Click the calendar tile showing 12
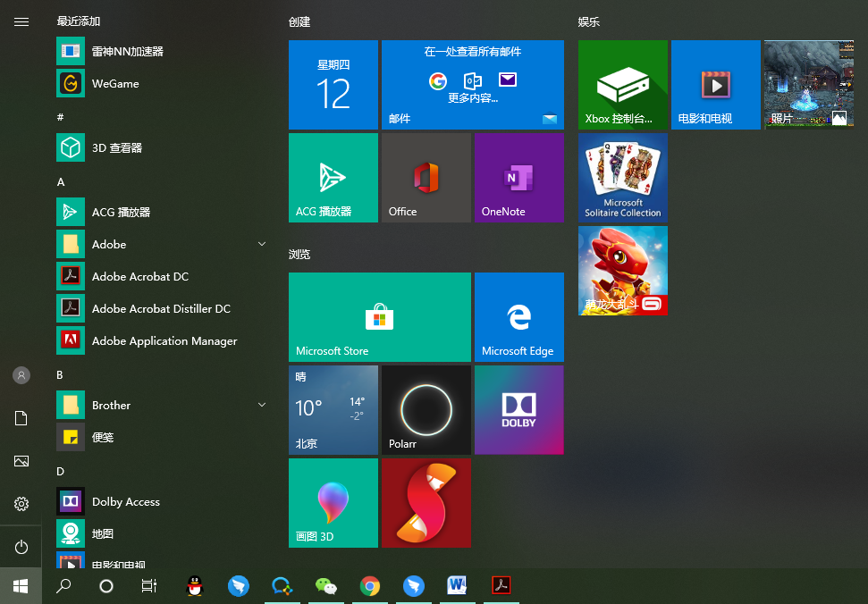The height and width of the screenshot is (604, 868). pyautogui.click(x=333, y=85)
